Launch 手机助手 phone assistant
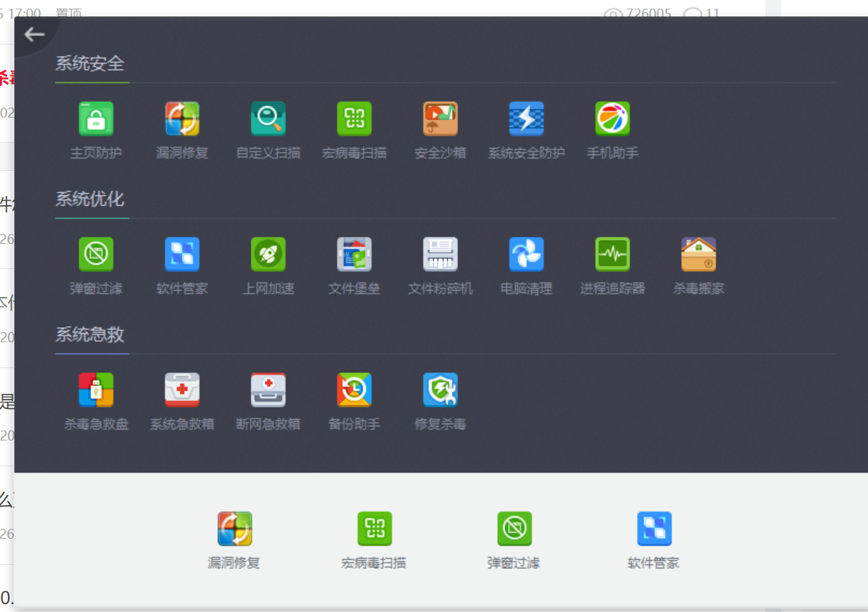The image size is (868, 612). 613,119
